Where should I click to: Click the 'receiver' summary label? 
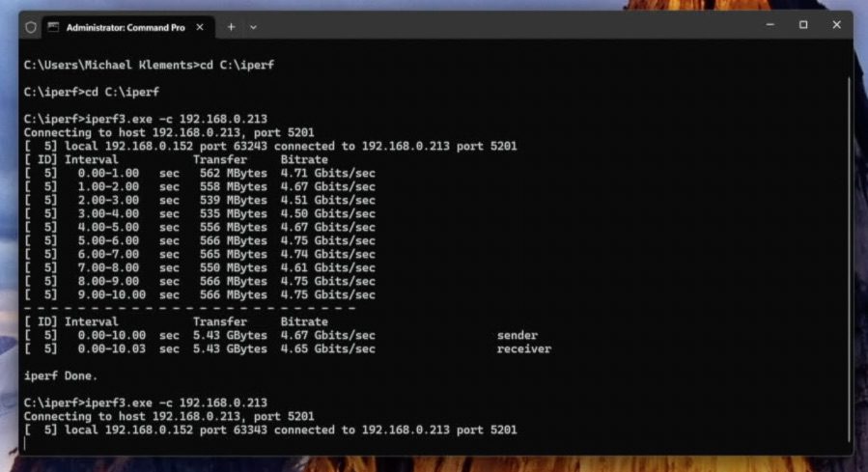523,349
